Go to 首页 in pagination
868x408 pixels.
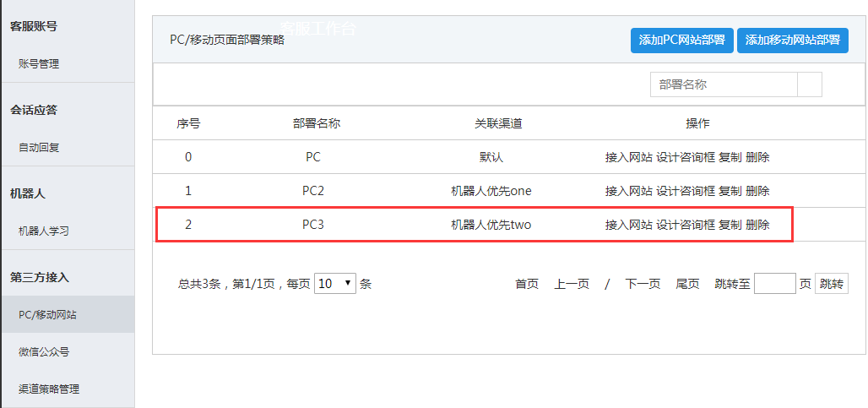click(x=527, y=284)
